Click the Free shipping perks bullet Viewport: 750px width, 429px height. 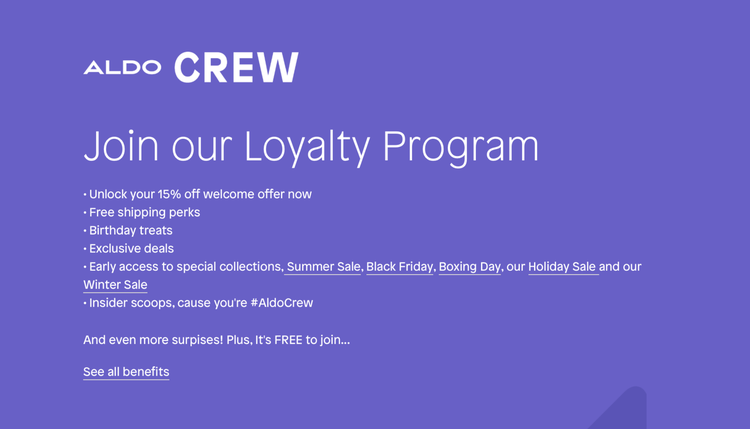[x=144, y=213]
